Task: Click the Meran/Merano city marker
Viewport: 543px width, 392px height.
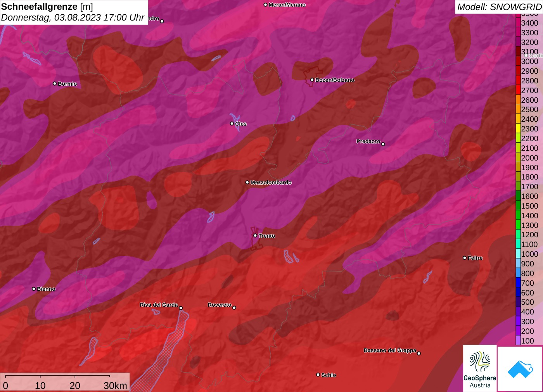Action: click(265, 5)
